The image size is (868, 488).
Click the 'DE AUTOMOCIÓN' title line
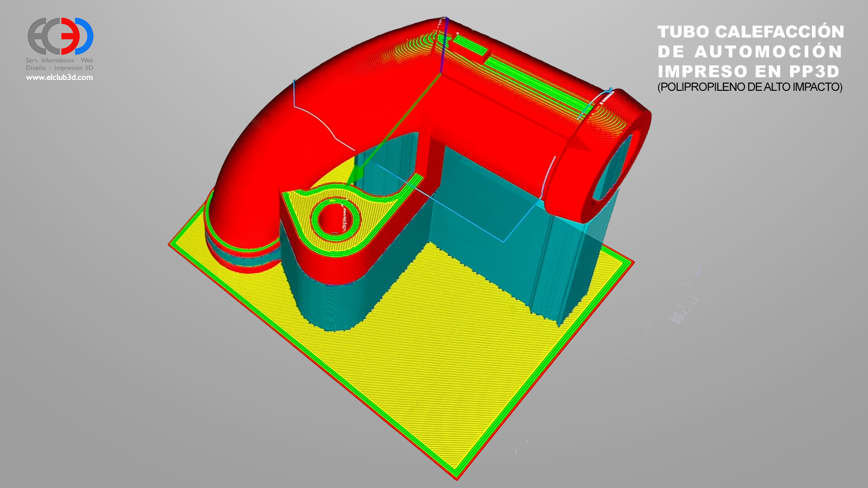coord(750,52)
